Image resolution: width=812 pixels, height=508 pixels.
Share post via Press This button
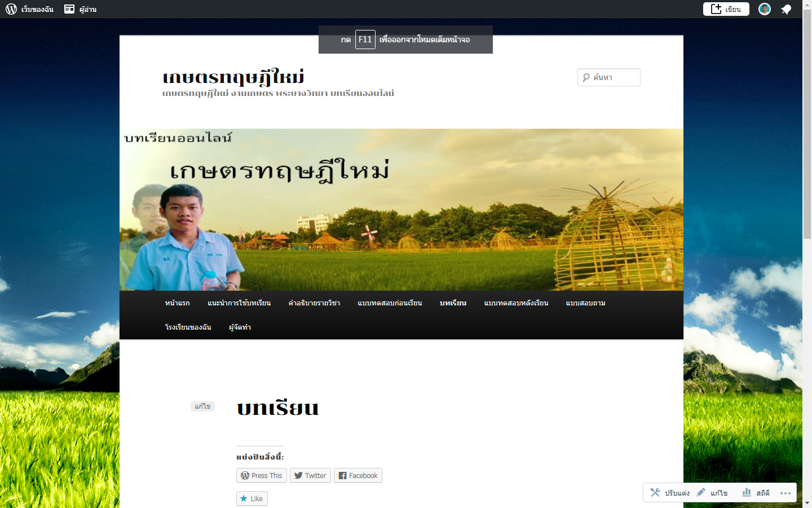tap(262, 475)
